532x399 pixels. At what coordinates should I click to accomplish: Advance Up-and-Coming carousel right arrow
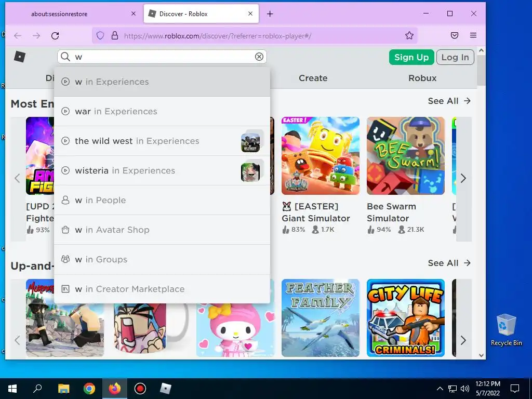point(463,340)
